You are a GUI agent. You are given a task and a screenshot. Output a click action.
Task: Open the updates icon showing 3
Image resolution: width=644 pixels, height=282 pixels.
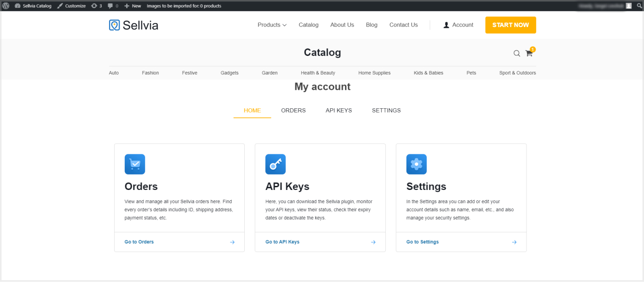point(96,6)
